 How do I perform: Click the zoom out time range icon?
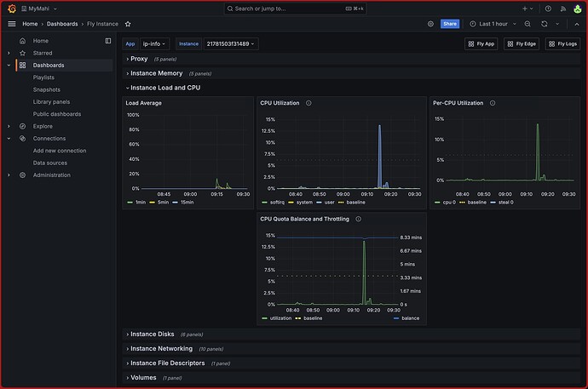(528, 24)
